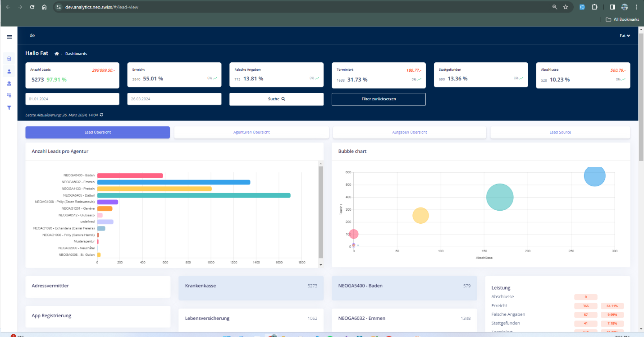Open the Fat user dropdown
The width and height of the screenshot is (644, 337).
625,36
